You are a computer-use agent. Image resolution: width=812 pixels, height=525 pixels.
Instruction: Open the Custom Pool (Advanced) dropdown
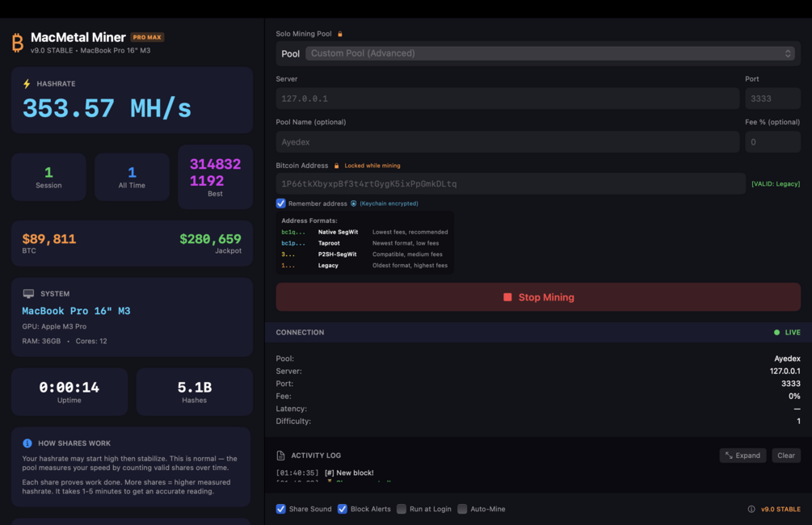tap(550, 53)
